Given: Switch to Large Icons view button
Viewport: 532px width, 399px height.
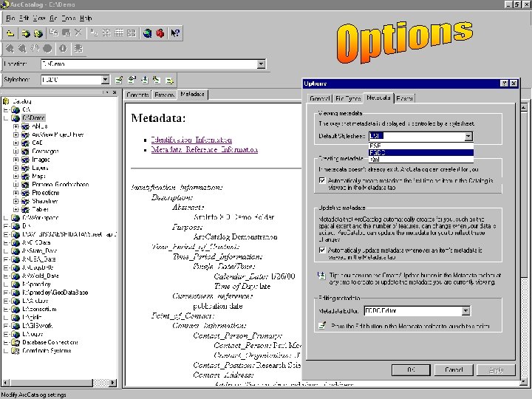Looking at the screenshot, I should tap(95, 33).
